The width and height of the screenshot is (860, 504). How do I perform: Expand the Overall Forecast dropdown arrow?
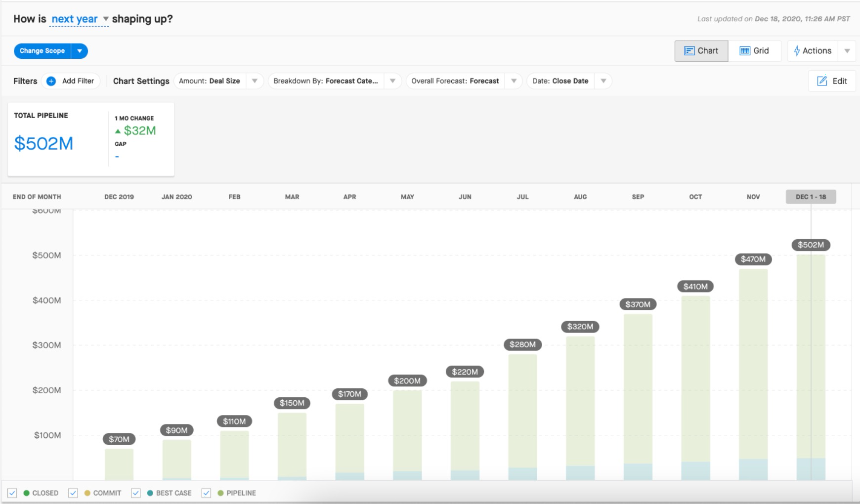click(x=514, y=81)
